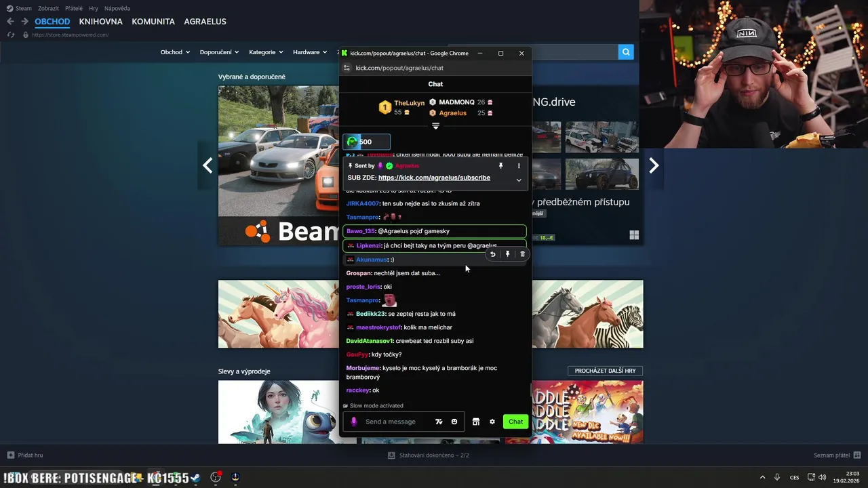Open the kick.com/agraelus/subscribe link
The width and height of the screenshot is (868, 488).
click(434, 178)
